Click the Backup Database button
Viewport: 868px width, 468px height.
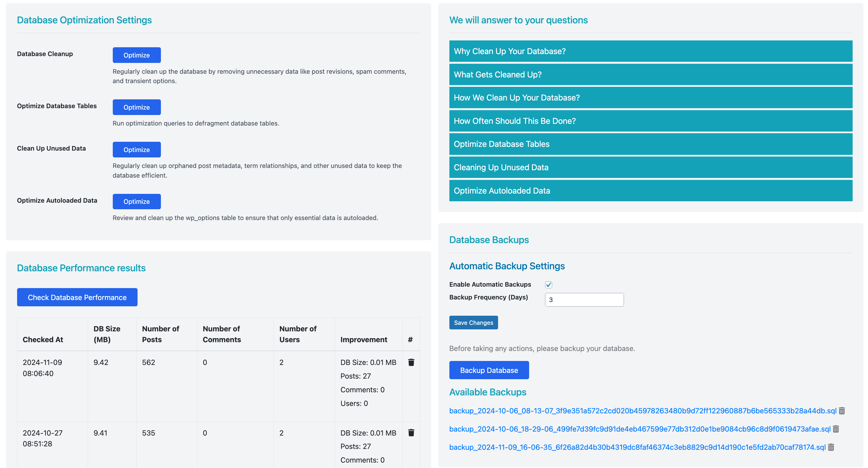point(489,370)
